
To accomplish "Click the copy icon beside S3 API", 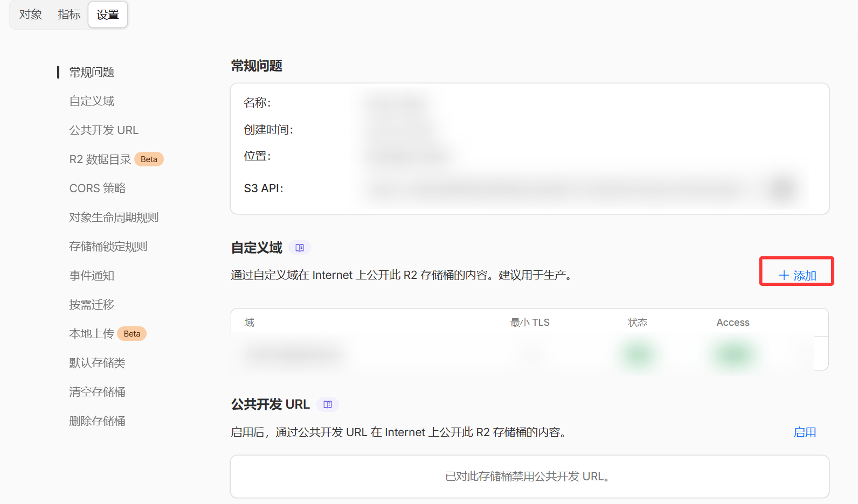I will [x=783, y=188].
